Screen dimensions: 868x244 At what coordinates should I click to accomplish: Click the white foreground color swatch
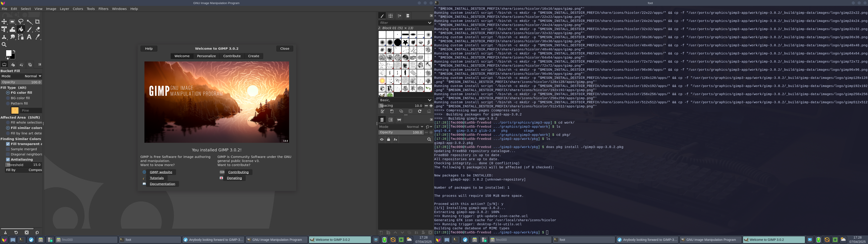click(x=9, y=53)
